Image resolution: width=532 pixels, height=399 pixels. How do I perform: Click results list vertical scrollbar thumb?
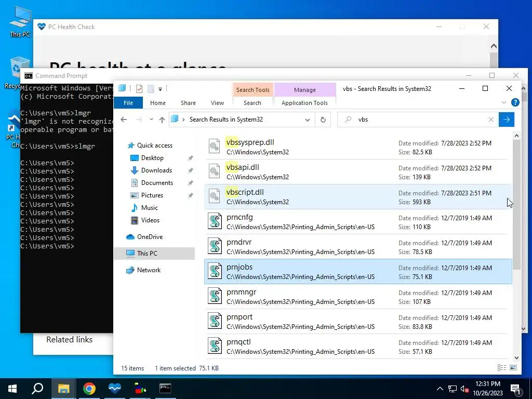516,205
